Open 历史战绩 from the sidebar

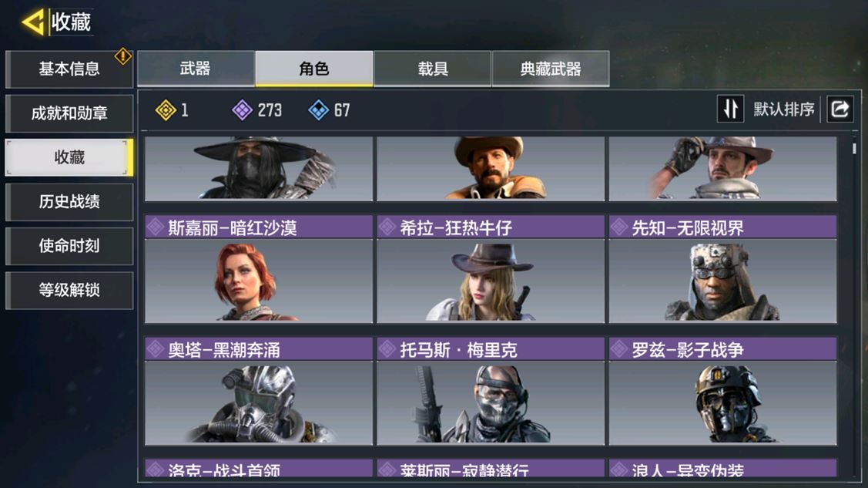tap(69, 202)
